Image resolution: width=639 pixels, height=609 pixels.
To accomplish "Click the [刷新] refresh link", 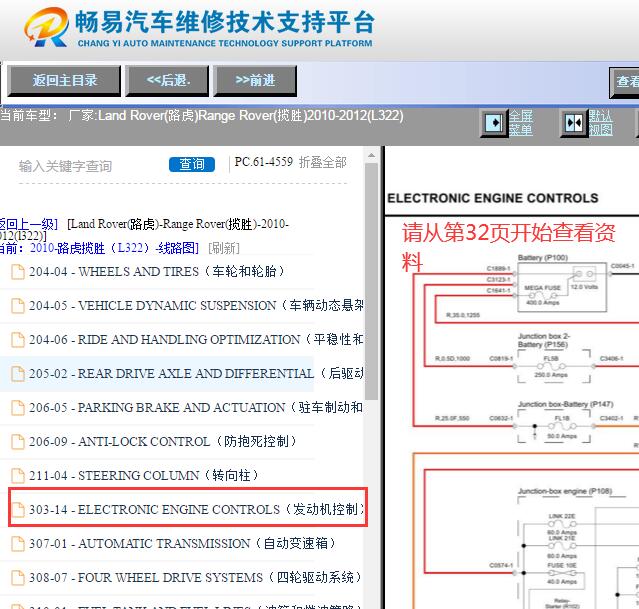I will click(x=224, y=248).
